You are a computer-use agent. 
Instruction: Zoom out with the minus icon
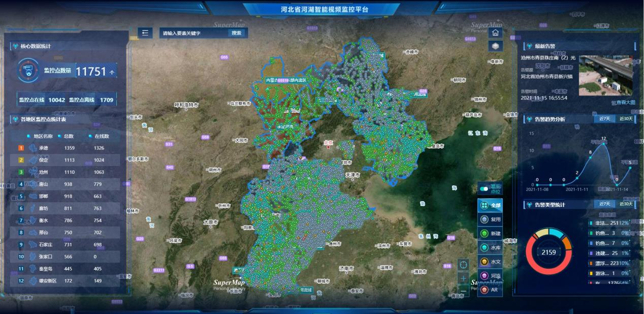463,291
